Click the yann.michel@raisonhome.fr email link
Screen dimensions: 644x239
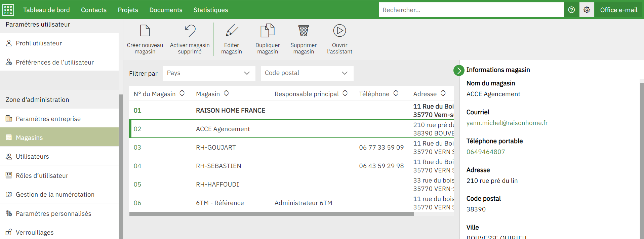point(507,123)
